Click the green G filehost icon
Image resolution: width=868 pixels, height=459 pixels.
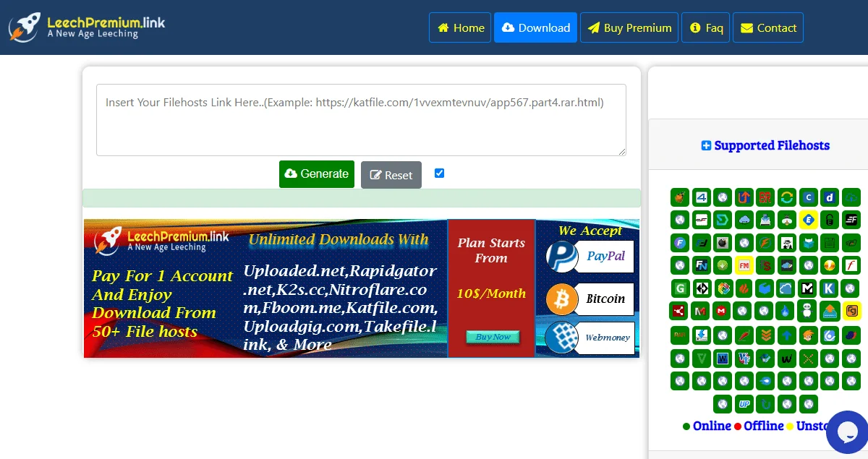click(x=680, y=288)
